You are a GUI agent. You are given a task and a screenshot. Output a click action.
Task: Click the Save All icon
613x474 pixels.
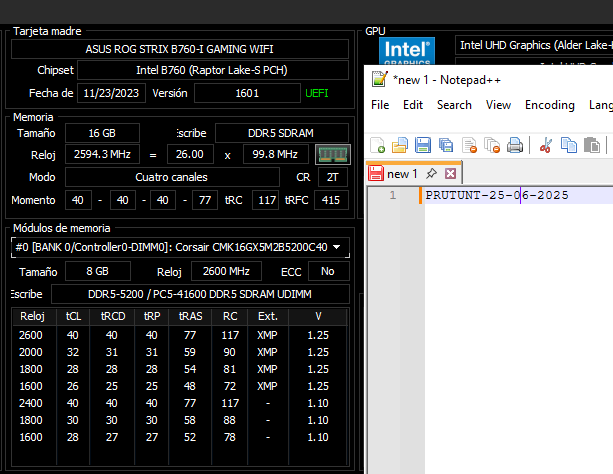pos(446,145)
